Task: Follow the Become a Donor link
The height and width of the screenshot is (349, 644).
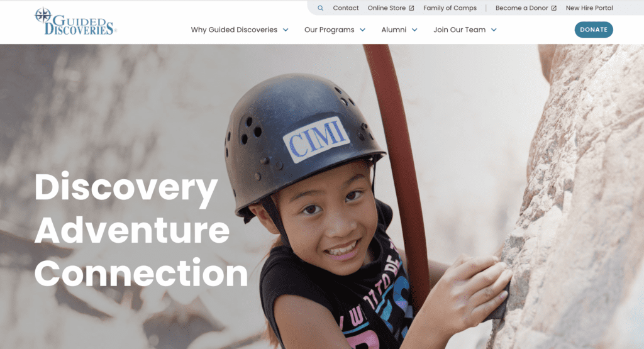Action: [521, 8]
